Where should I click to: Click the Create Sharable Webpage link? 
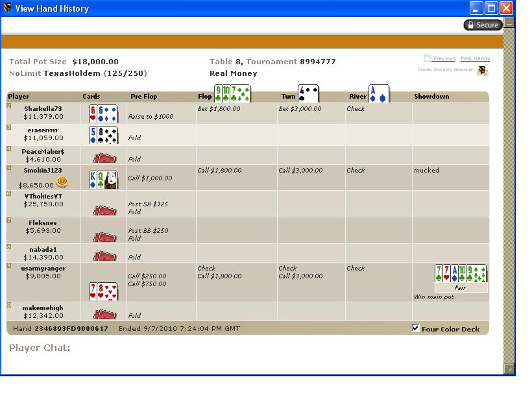445,69
